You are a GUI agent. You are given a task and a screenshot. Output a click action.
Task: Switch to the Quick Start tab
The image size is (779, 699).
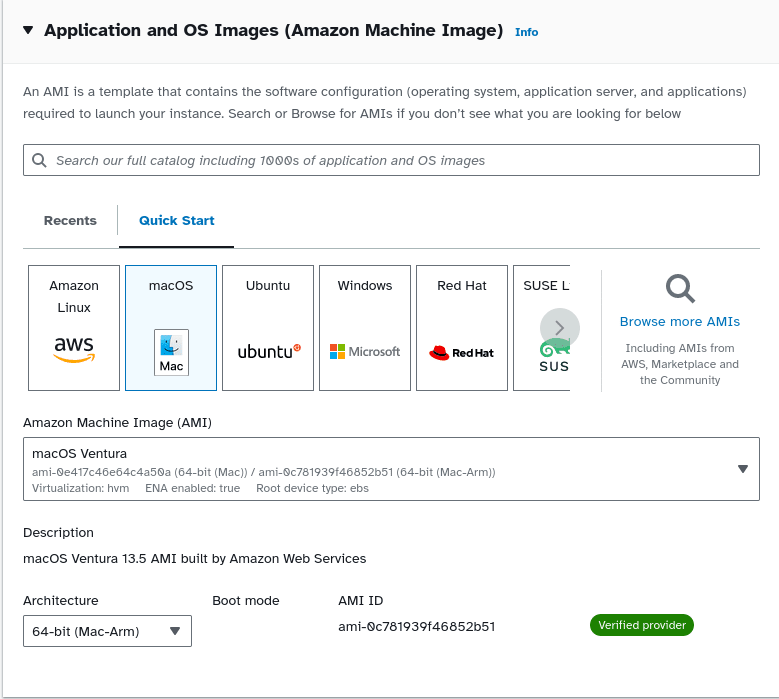tap(176, 221)
